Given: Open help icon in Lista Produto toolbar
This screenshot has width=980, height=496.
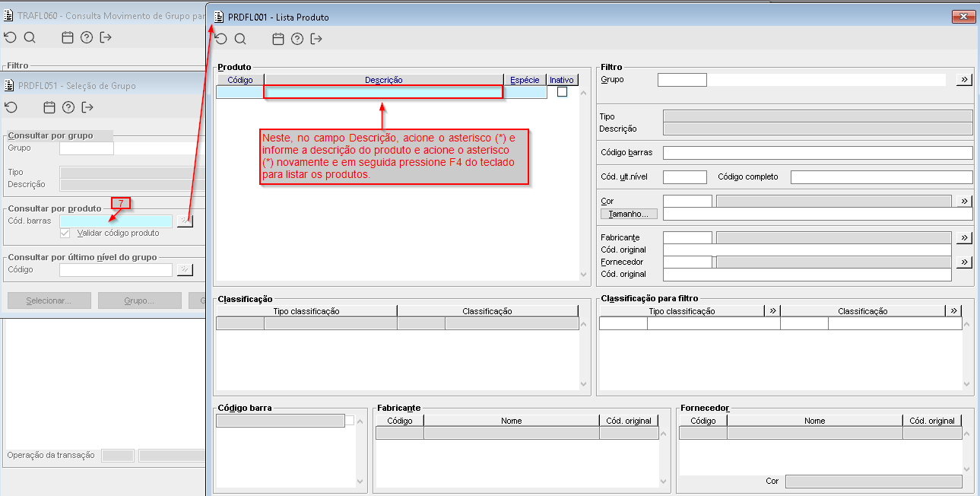Looking at the screenshot, I should click(x=297, y=39).
